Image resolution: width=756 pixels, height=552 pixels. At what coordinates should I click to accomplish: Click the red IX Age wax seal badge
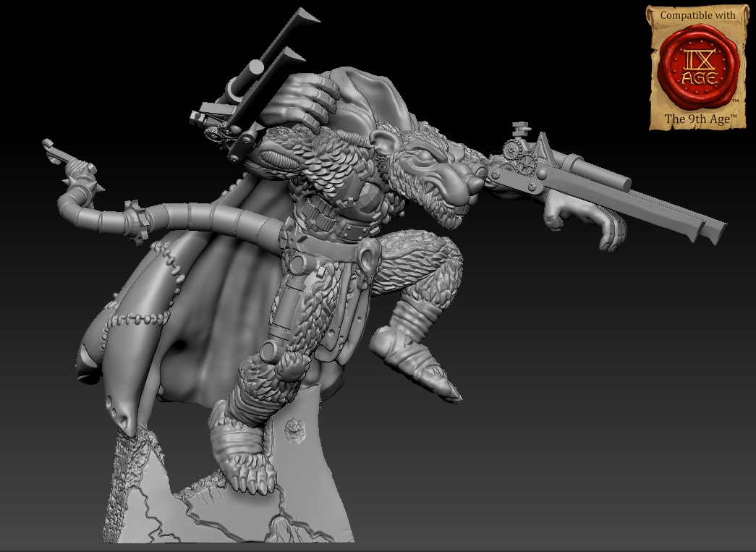[x=698, y=67]
